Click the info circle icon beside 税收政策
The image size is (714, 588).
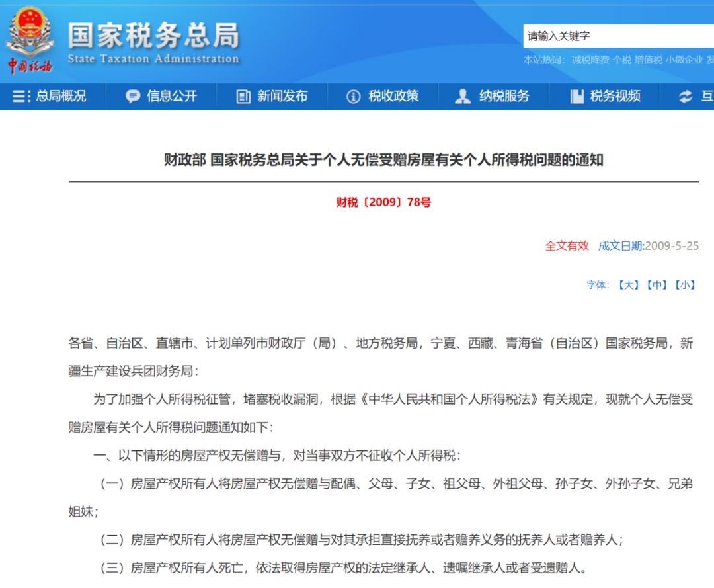353,96
